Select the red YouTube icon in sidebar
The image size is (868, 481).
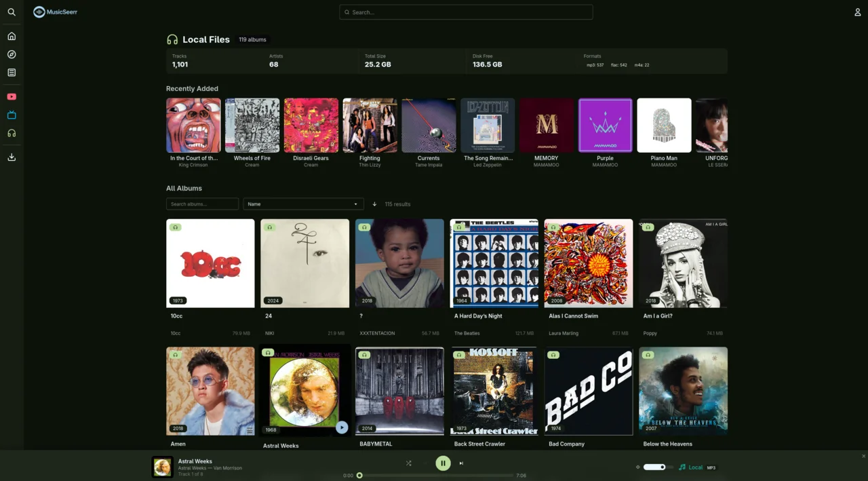coord(11,96)
